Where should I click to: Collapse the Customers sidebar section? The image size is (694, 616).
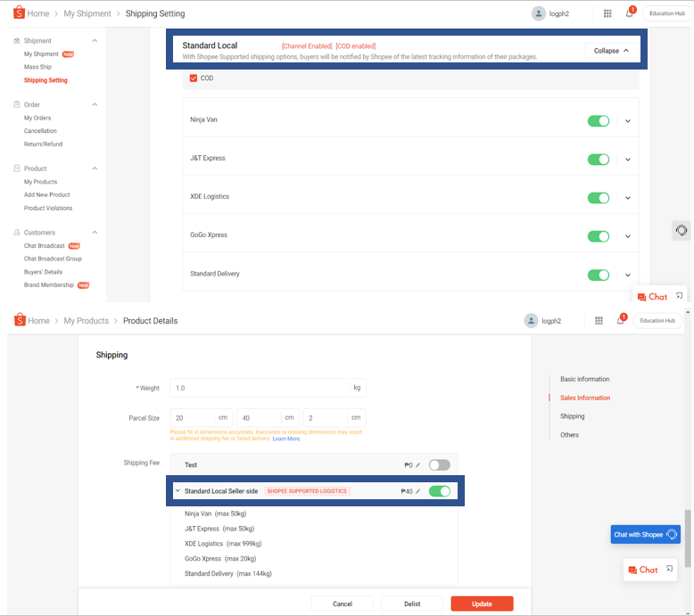pos(95,232)
